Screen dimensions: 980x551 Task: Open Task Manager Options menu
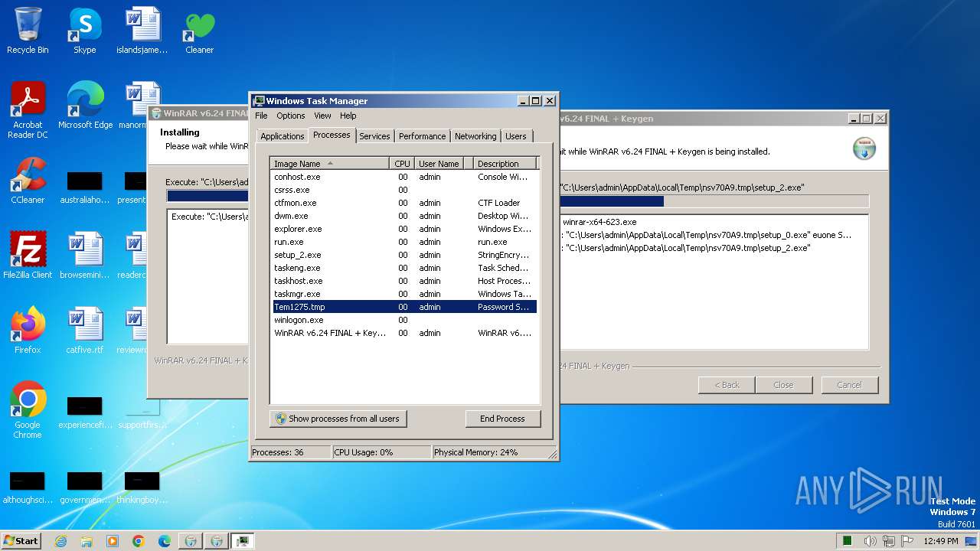(291, 116)
